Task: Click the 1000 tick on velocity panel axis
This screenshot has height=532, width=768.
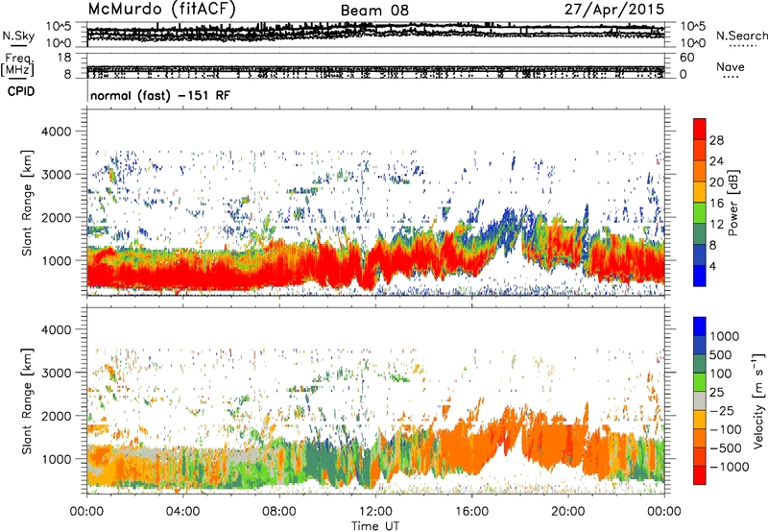Action: pos(57,459)
